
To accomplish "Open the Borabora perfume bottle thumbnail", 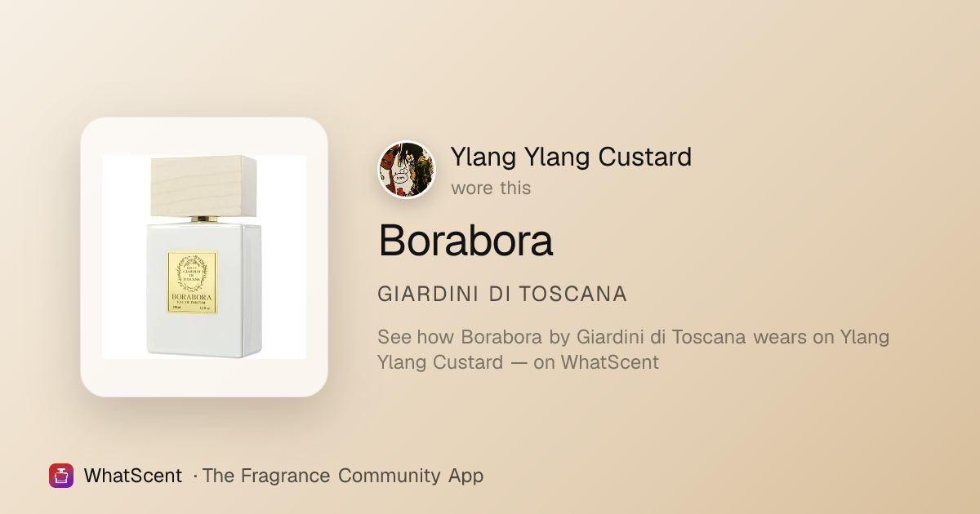I will 204,257.
